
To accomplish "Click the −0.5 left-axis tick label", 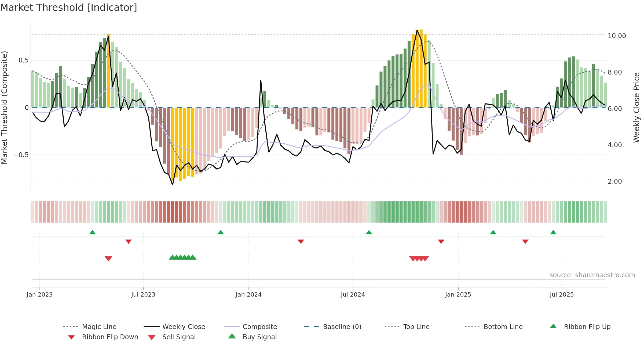I will [21, 155].
